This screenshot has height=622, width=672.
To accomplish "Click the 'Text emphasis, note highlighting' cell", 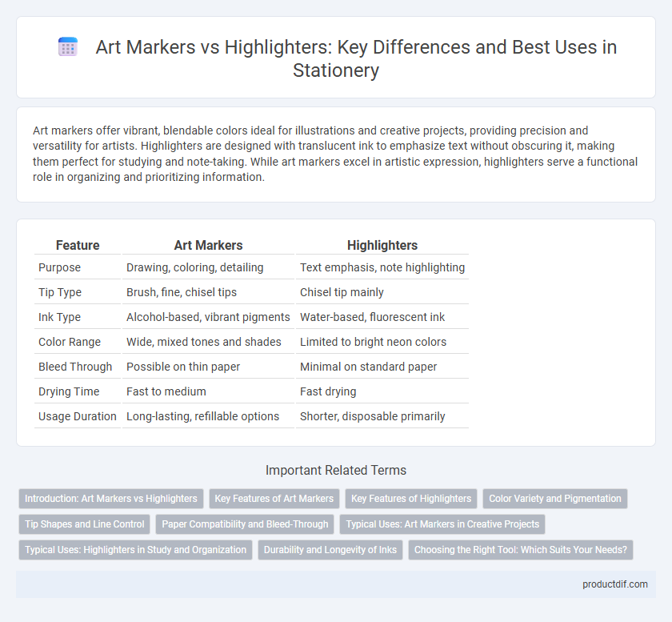I will pyautogui.click(x=382, y=267).
